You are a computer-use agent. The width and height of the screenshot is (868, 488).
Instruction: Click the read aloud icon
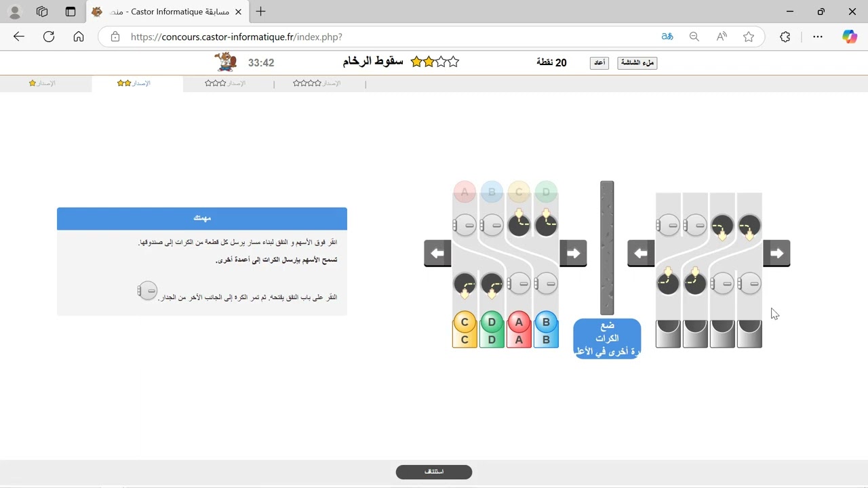(722, 37)
